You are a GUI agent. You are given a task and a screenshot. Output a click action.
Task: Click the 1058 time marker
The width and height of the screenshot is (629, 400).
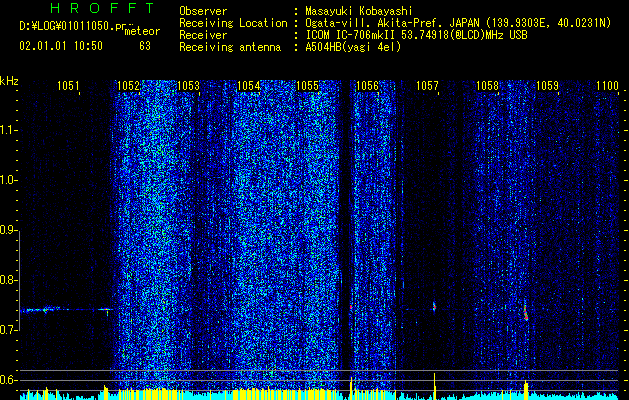point(487,85)
